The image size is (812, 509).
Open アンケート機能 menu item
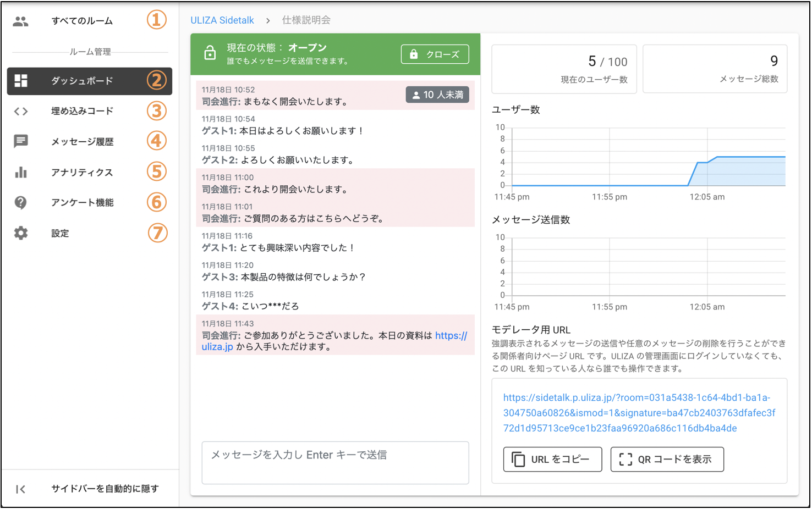pos(90,203)
